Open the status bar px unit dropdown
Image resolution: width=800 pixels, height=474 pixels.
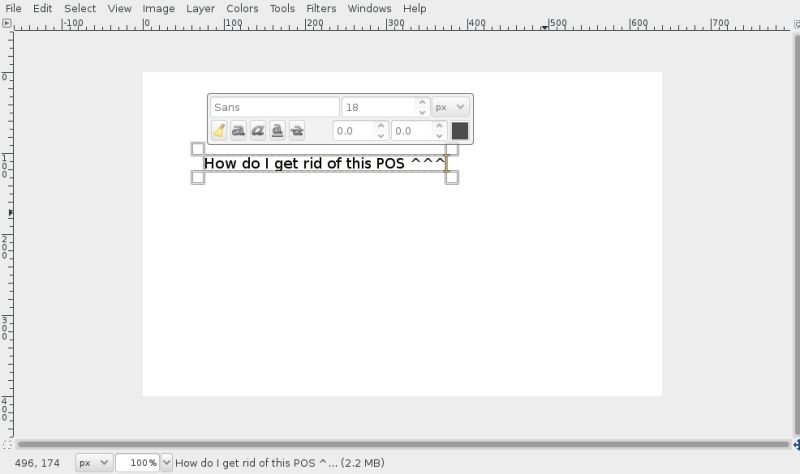point(94,463)
